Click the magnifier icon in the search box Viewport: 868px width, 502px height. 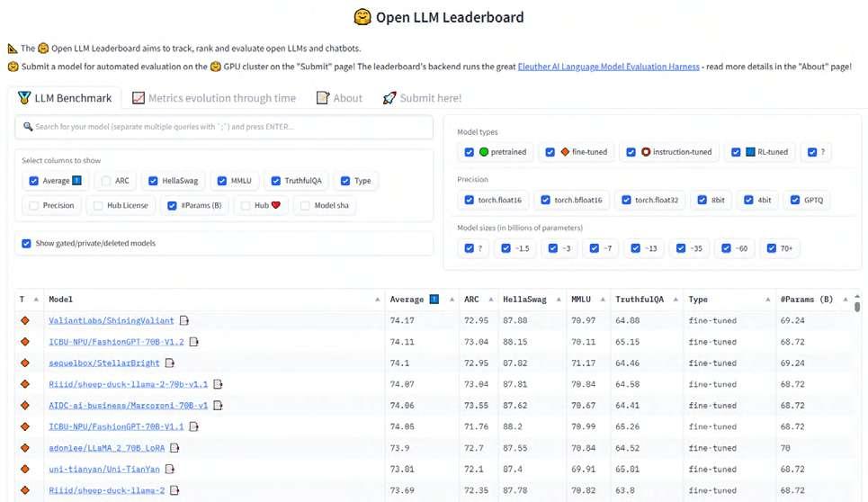coord(28,127)
